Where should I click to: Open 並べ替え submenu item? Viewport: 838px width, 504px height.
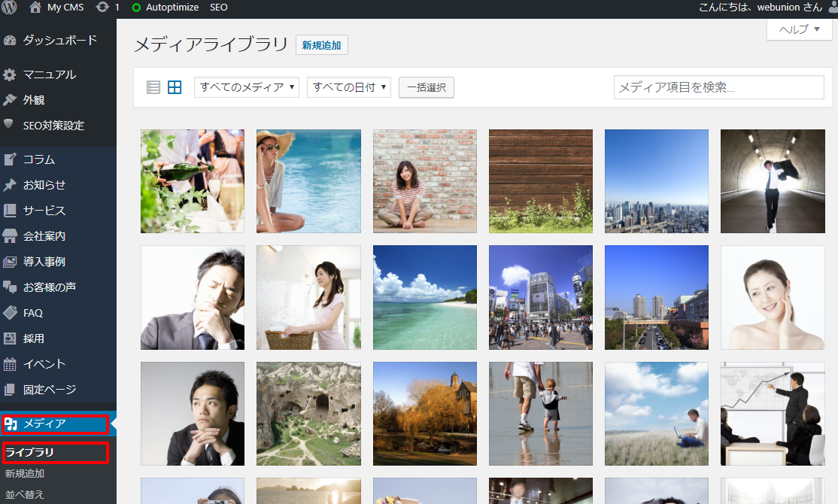25,495
